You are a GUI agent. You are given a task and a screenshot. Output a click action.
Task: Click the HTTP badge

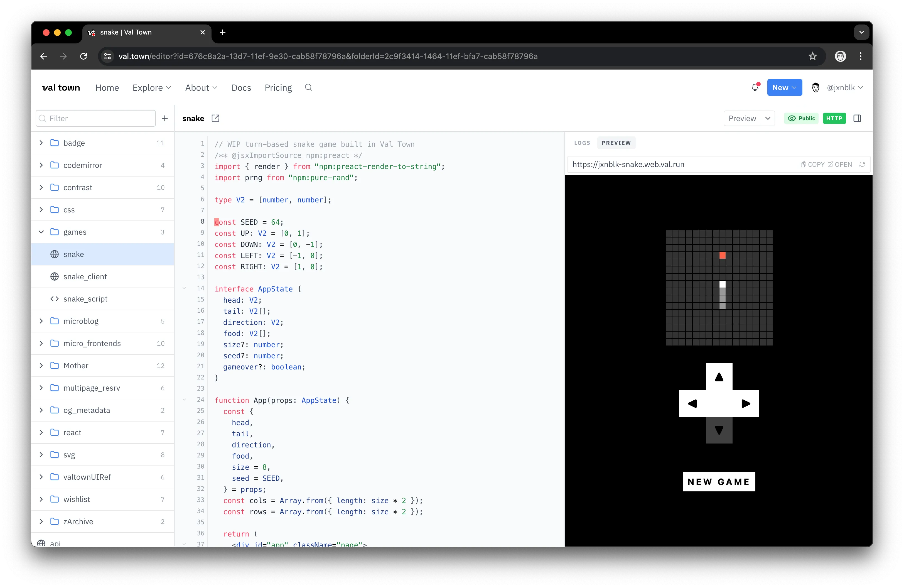tap(834, 118)
